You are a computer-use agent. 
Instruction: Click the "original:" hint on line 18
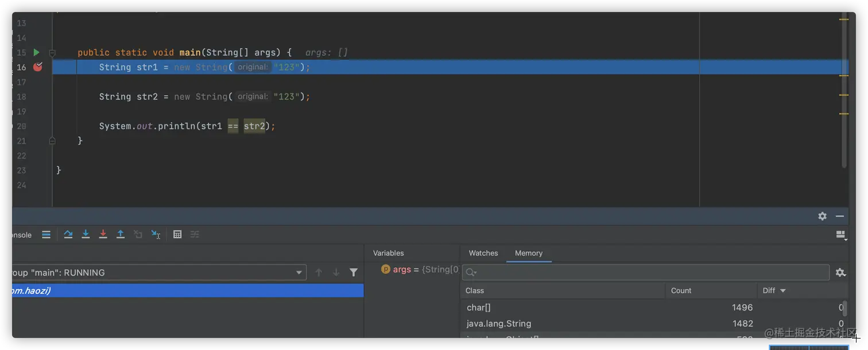click(253, 96)
